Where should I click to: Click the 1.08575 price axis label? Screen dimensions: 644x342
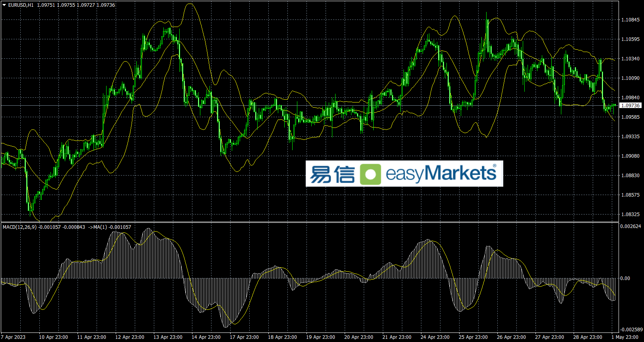(630, 195)
